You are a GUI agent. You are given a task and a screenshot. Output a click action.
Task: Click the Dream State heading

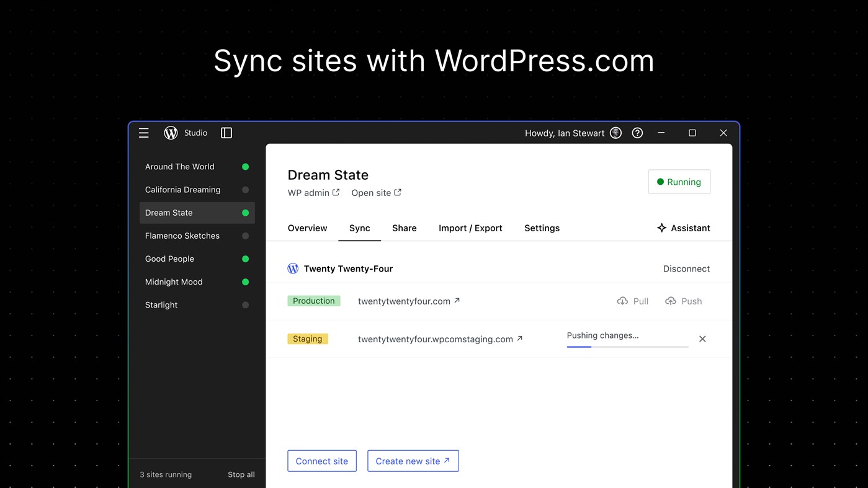point(328,175)
